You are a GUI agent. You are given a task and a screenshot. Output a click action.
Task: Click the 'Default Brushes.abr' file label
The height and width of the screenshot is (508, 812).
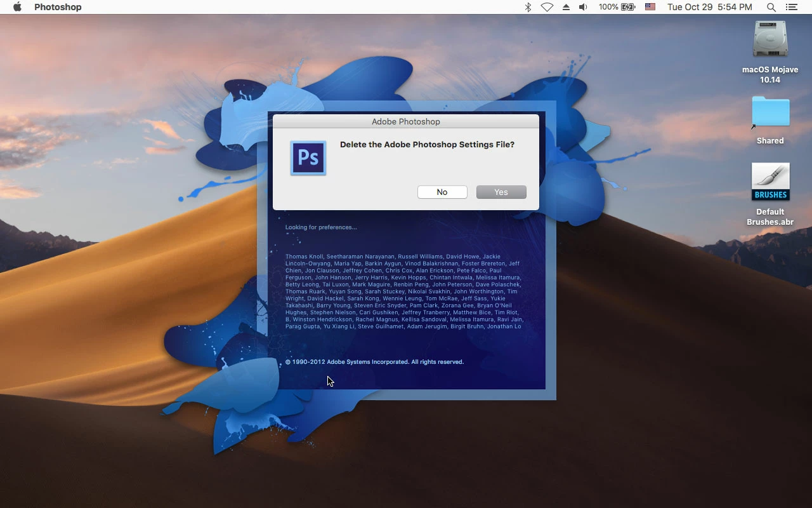[x=770, y=217]
